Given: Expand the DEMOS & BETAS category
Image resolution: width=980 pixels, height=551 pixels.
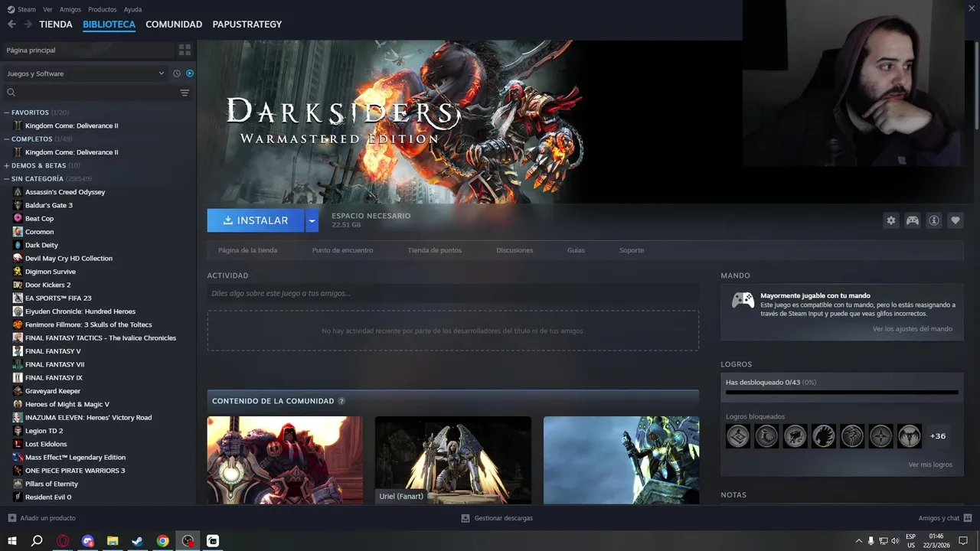Looking at the screenshot, I should click(x=7, y=165).
